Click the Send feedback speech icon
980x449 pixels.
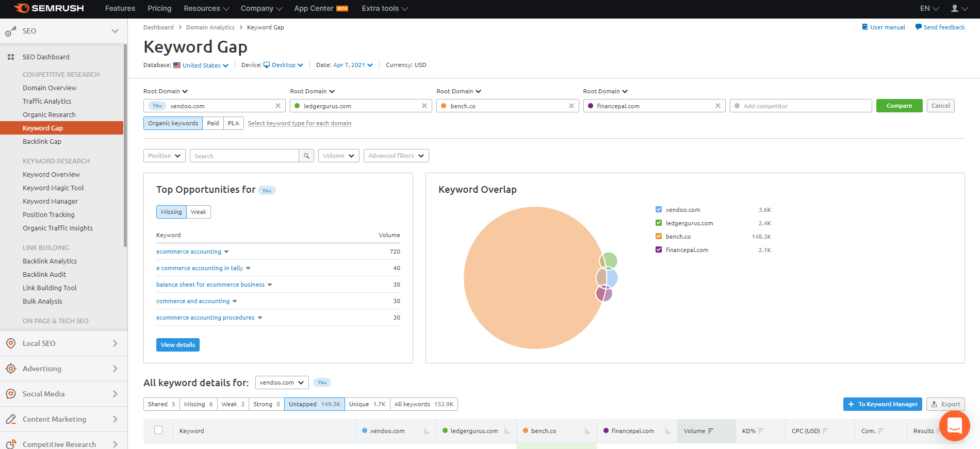(918, 27)
